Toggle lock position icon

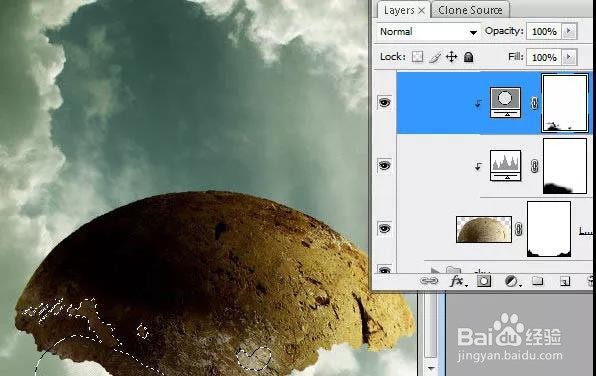point(452,57)
